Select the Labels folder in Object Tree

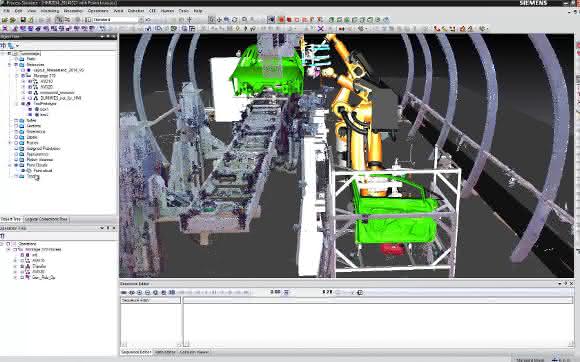pyautogui.click(x=32, y=137)
